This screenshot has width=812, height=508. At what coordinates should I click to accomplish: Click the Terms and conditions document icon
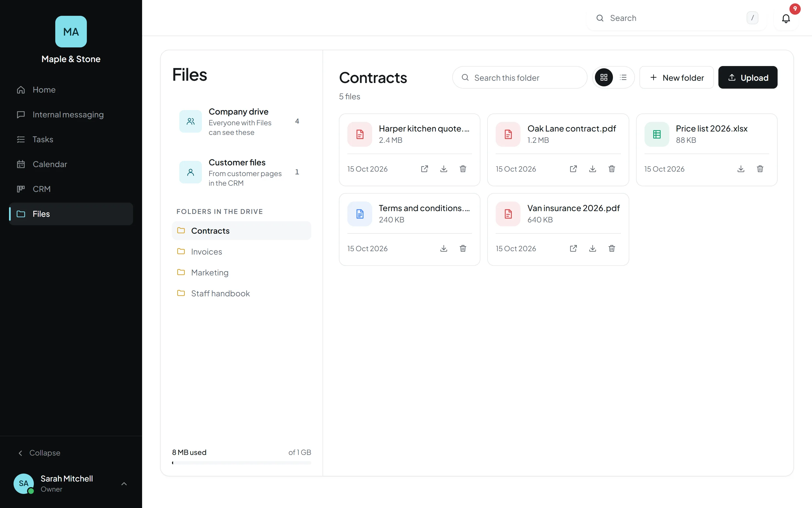(x=360, y=214)
